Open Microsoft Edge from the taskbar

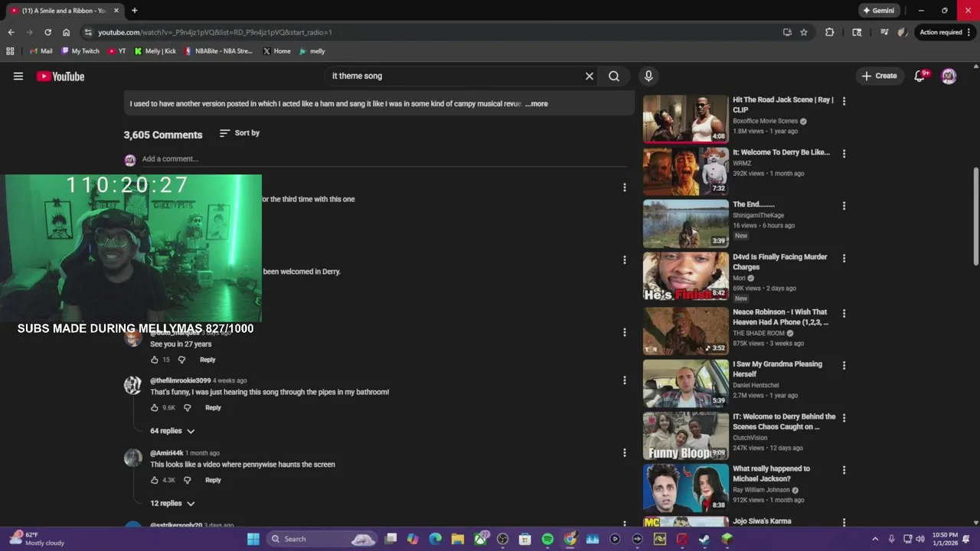(x=436, y=539)
